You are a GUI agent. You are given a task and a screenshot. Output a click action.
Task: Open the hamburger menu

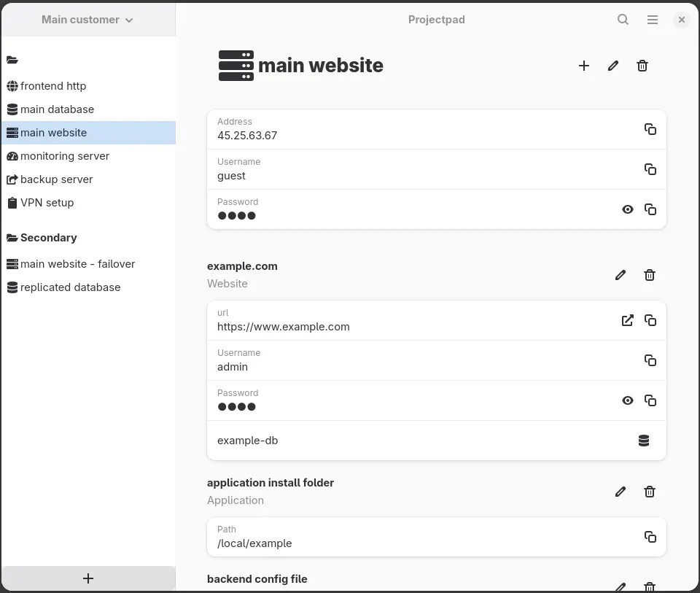pos(652,19)
